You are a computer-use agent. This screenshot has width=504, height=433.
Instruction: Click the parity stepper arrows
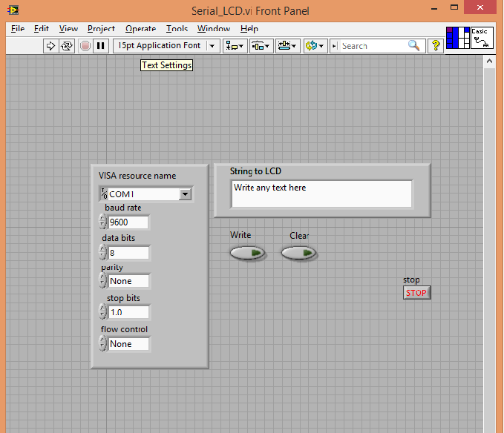pos(102,280)
